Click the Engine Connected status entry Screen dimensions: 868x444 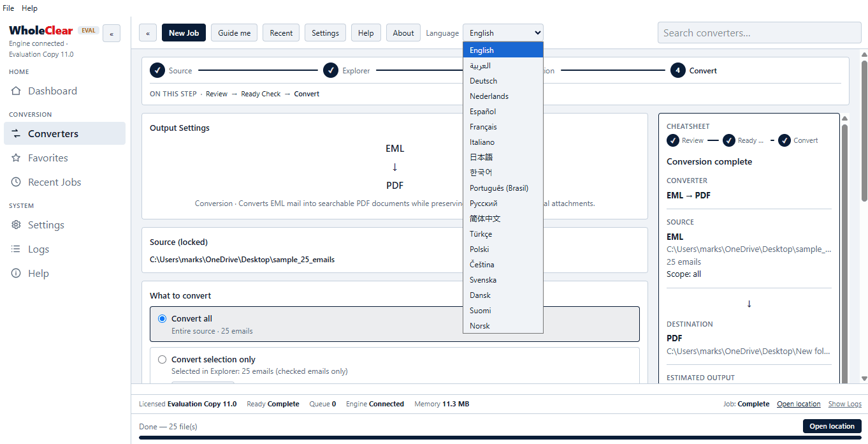click(x=375, y=404)
